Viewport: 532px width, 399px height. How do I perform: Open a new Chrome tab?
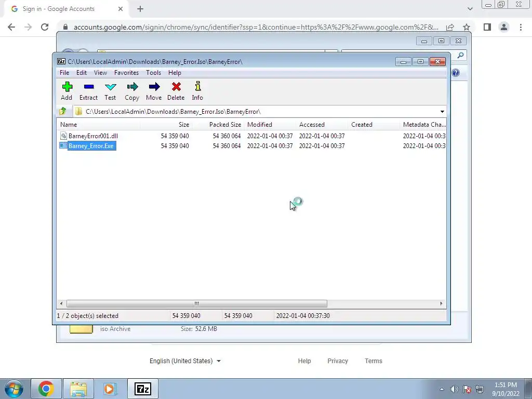click(x=140, y=9)
